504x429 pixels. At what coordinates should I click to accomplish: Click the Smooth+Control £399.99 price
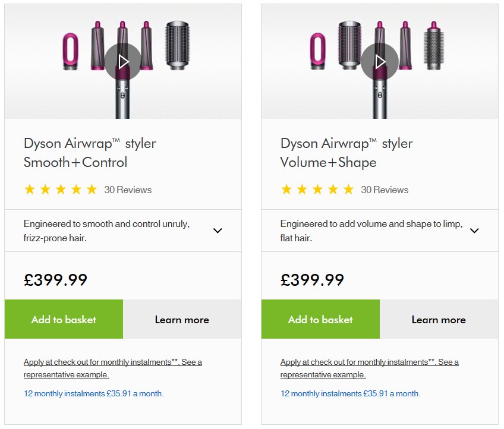(56, 280)
